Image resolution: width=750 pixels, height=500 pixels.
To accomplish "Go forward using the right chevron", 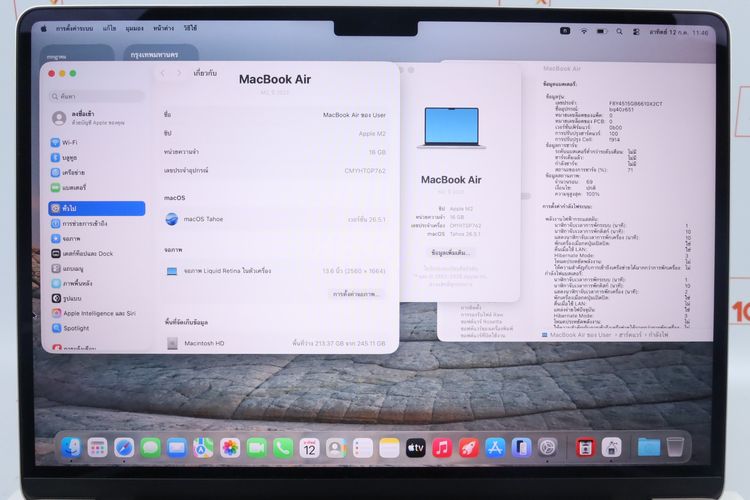I will 179,73.
